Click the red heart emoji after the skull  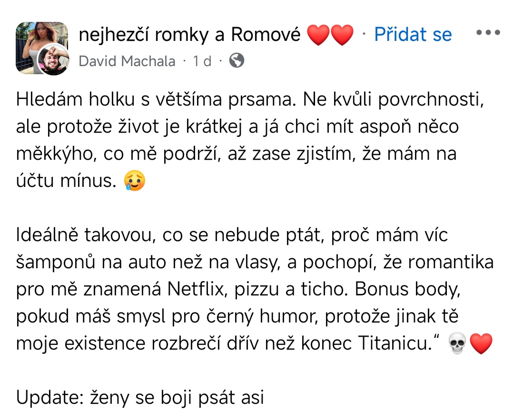pos(481,344)
